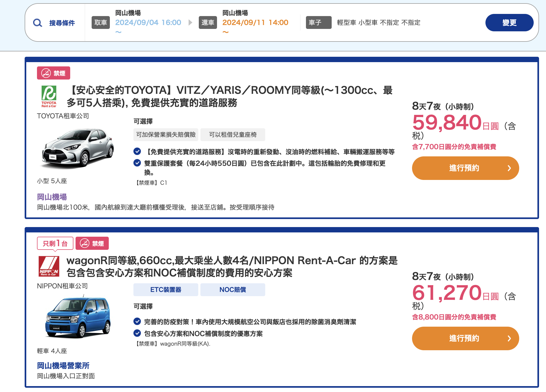Click the NIPPON租車公司 company name
546x392 pixels.
point(62,286)
